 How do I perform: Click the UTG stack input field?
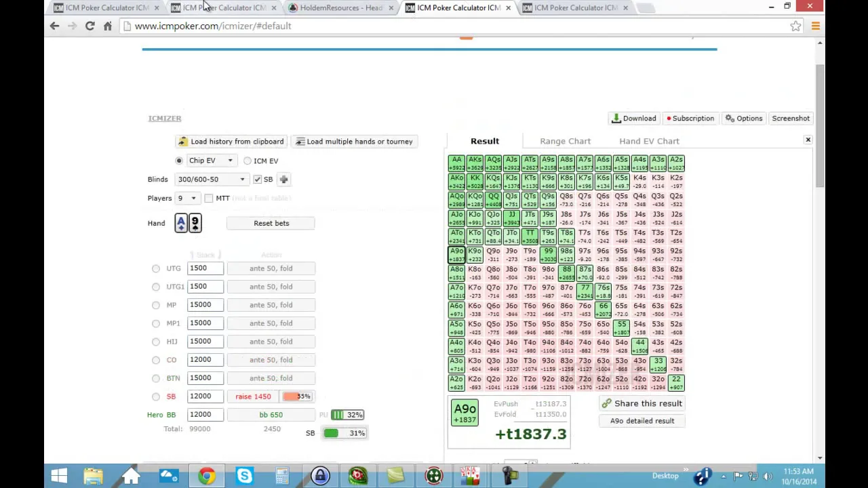tap(205, 268)
